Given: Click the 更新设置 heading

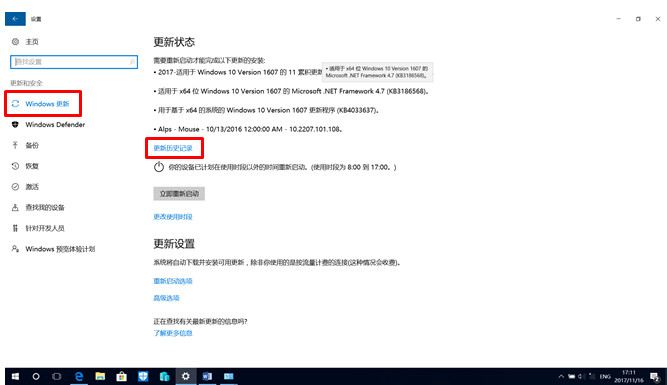Looking at the screenshot, I should click(x=174, y=244).
